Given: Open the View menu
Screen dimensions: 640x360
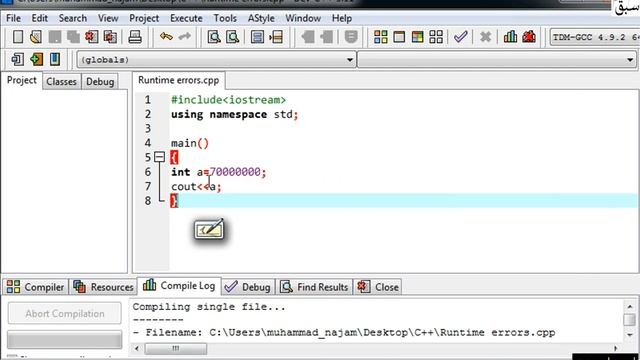Looking at the screenshot, I should click(x=108, y=18).
